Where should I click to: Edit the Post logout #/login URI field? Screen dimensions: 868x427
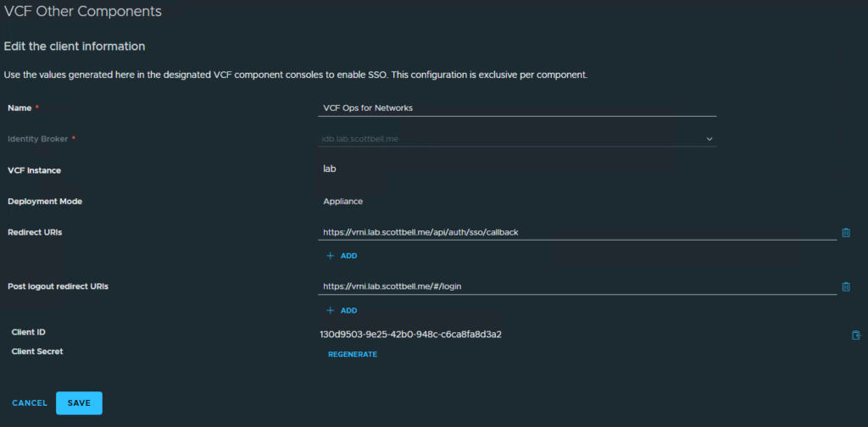click(x=577, y=286)
